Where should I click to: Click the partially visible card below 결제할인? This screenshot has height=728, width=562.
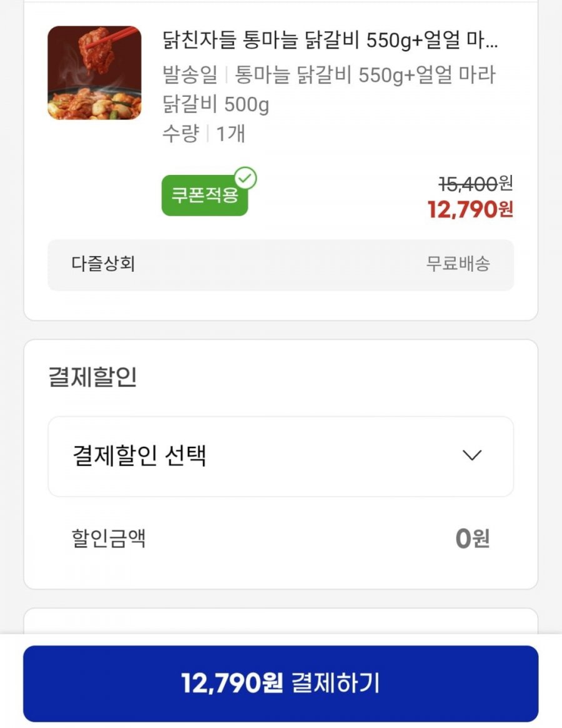[x=280, y=621]
